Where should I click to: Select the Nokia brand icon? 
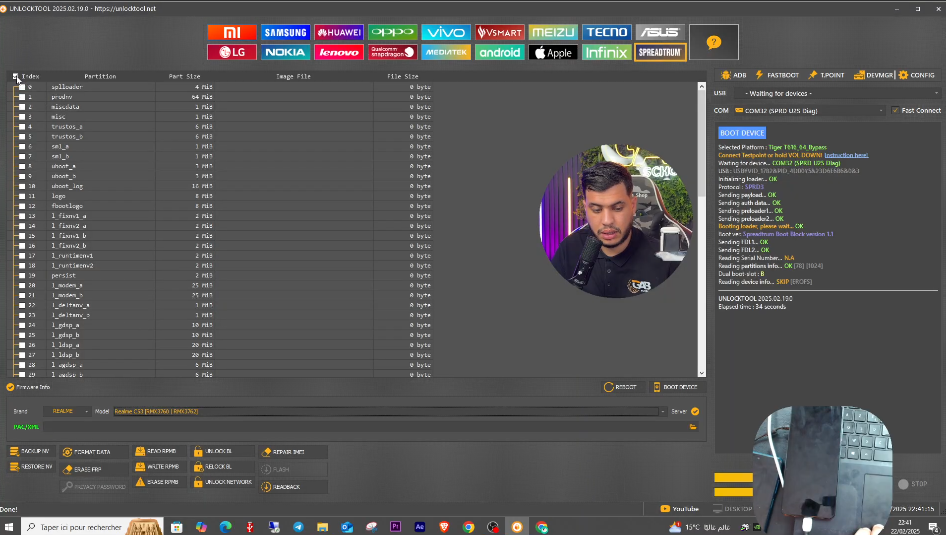click(x=285, y=52)
